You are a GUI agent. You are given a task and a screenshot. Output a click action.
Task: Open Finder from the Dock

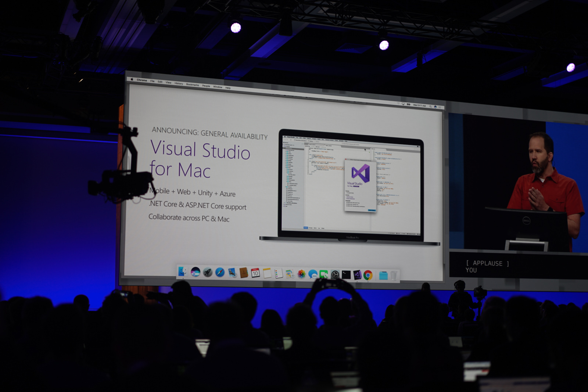[x=183, y=271]
